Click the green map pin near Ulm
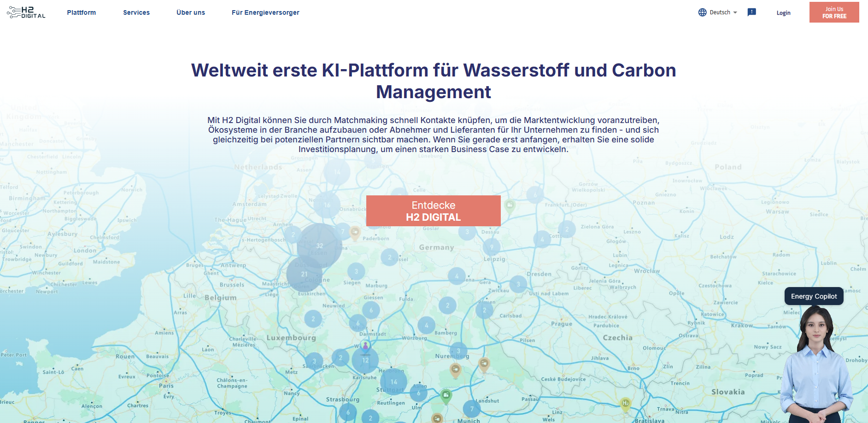The image size is (868, 423). (446, 395)
